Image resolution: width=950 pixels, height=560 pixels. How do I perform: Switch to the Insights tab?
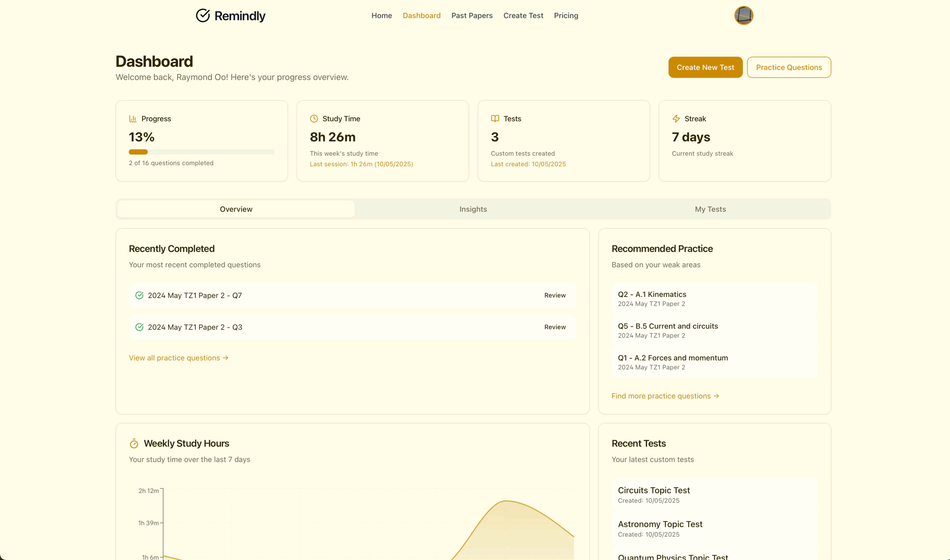tap(473, 209)
